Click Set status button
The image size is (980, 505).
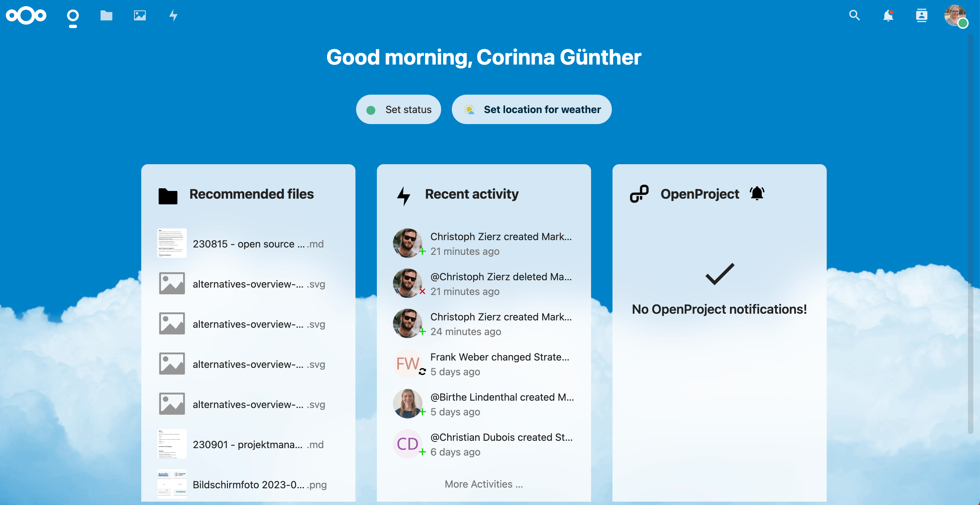coord(399,109)
